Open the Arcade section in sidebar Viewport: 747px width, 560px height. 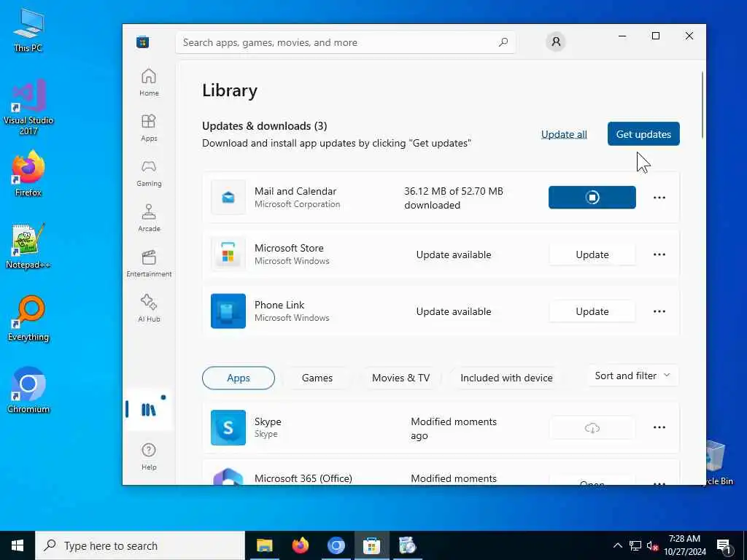[149, 218]
